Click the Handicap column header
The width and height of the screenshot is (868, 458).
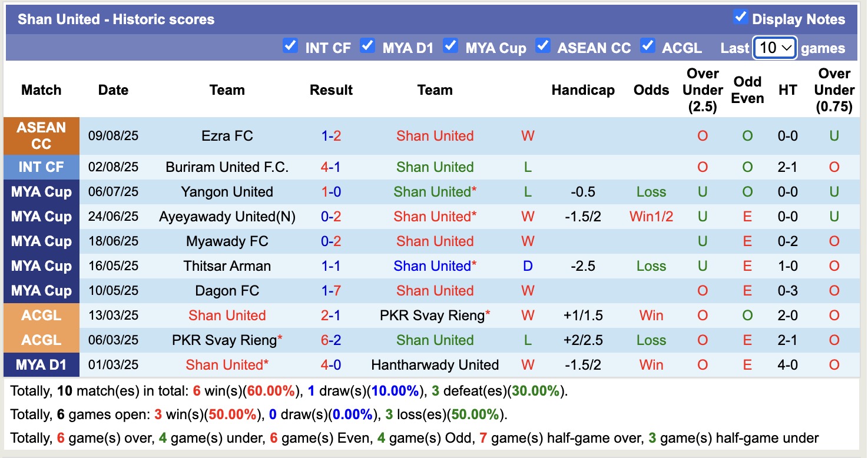pos(582,89)
